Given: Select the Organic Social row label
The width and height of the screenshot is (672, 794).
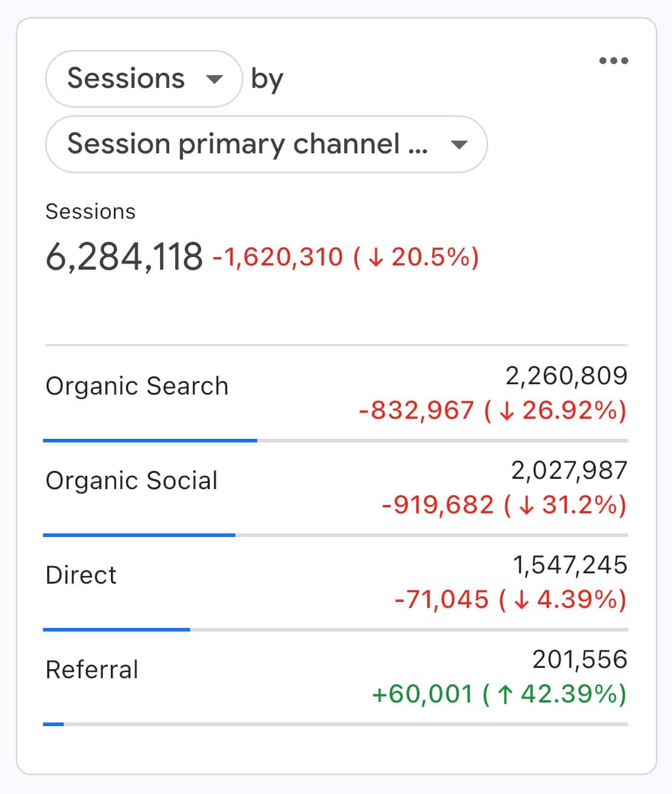Looking at the screenshot, I should coord(131,481).
